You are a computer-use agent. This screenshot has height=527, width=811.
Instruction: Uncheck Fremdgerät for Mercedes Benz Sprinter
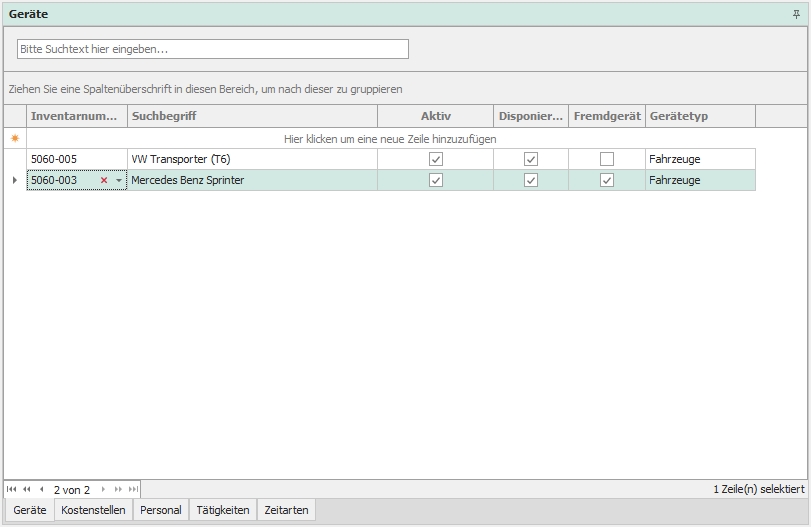point(607,180)
